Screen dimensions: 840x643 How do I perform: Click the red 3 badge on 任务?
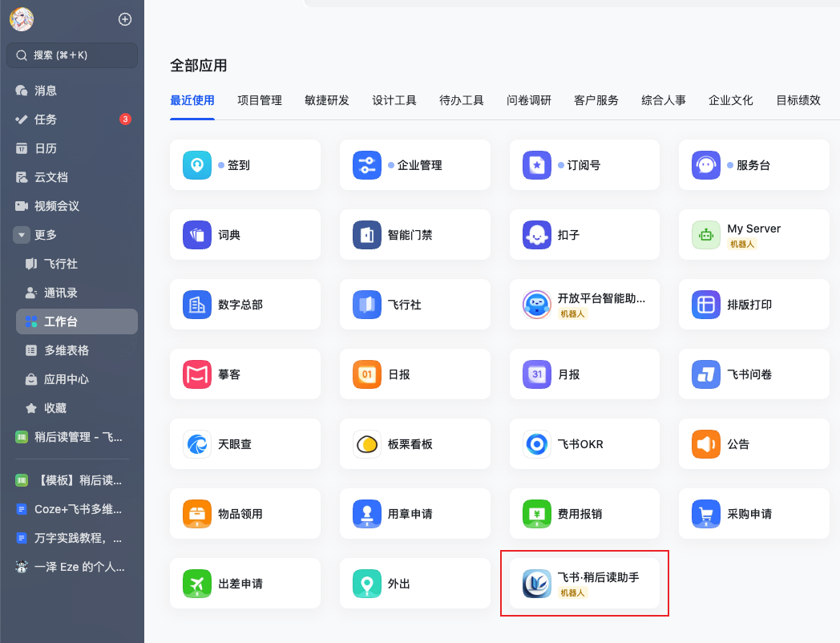[125, 119]
